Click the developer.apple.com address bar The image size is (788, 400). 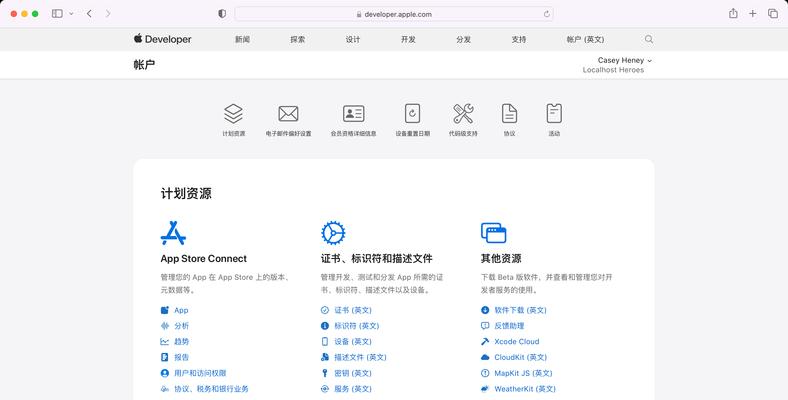click(x=394, y=14)
